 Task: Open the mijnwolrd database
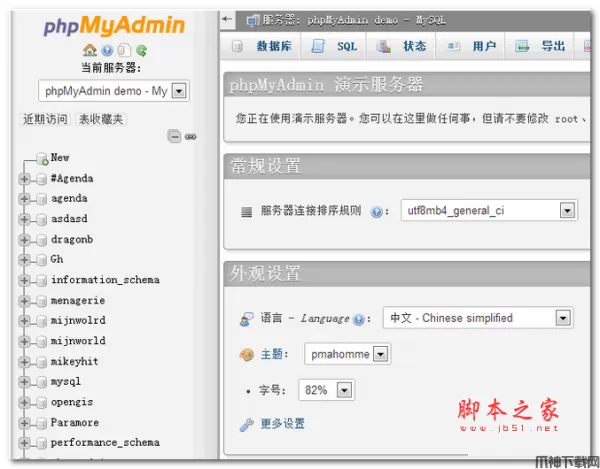coord(78,321)
